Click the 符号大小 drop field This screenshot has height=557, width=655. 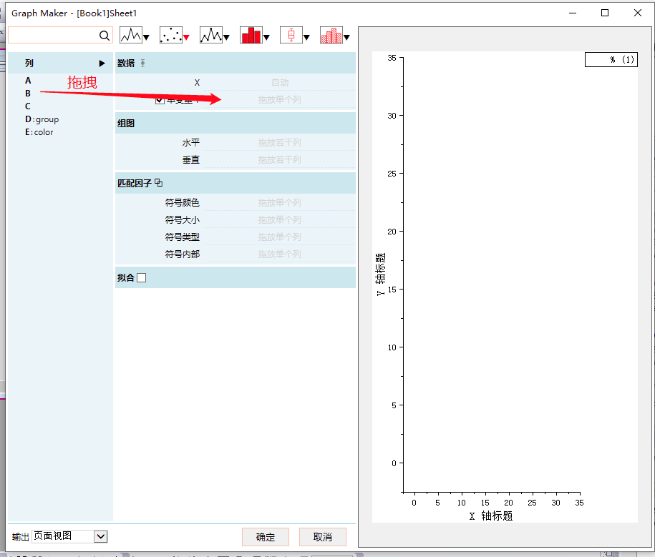[x=279, y=220]
